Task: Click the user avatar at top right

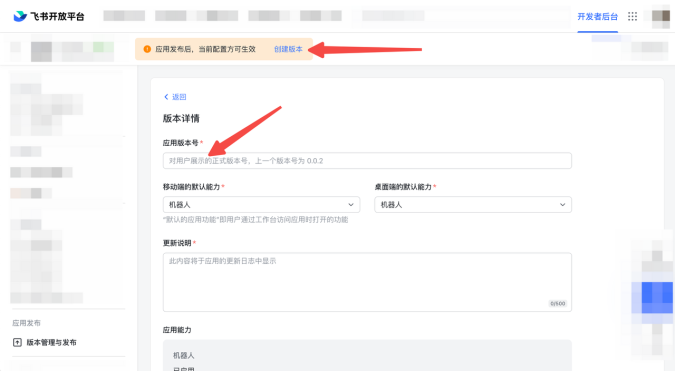Action: pos(661,16)
